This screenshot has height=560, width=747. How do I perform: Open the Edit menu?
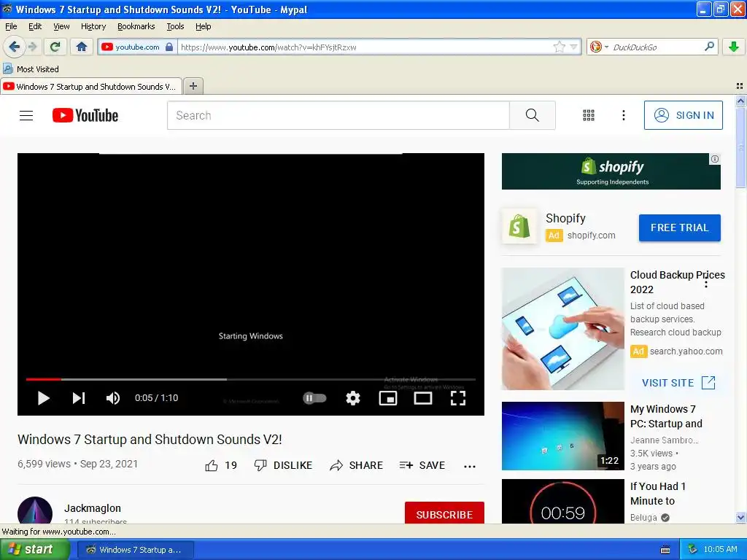pyautogui.click(x=35, y=26)
